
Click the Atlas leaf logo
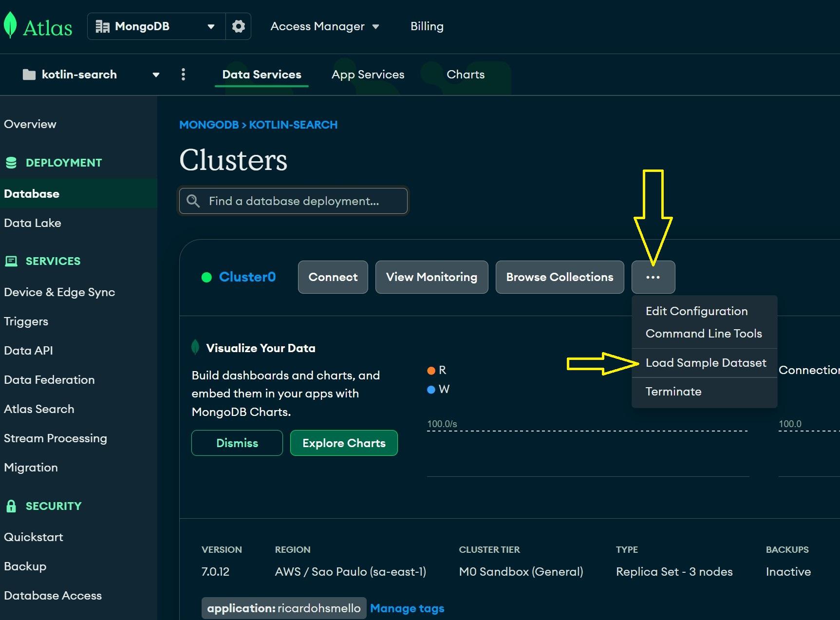[10, 25]
